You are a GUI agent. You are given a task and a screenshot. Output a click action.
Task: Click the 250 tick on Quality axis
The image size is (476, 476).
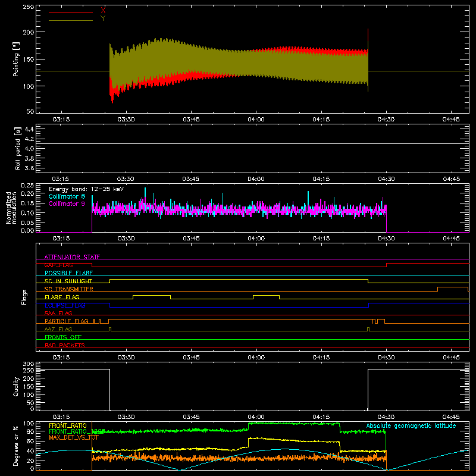point(29,371)
